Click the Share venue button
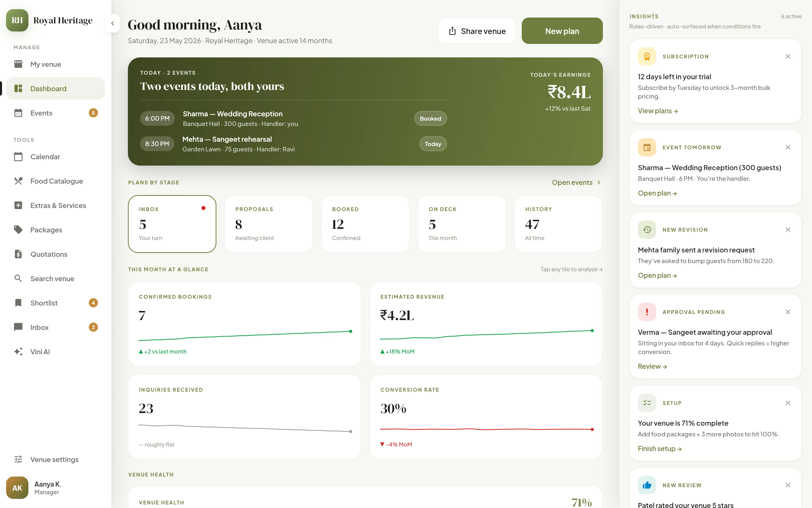The width and height of the screenshot is (812, 508). coord(477,31)
